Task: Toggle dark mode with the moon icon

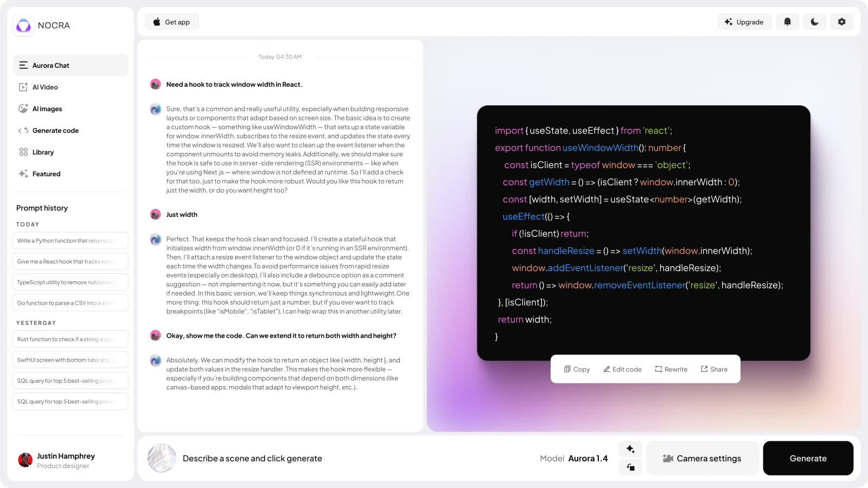Action: click(814, 22)
